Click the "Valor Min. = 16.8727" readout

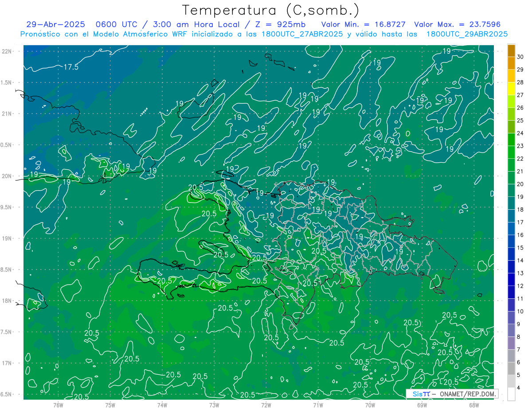click(x=364, y=24)
